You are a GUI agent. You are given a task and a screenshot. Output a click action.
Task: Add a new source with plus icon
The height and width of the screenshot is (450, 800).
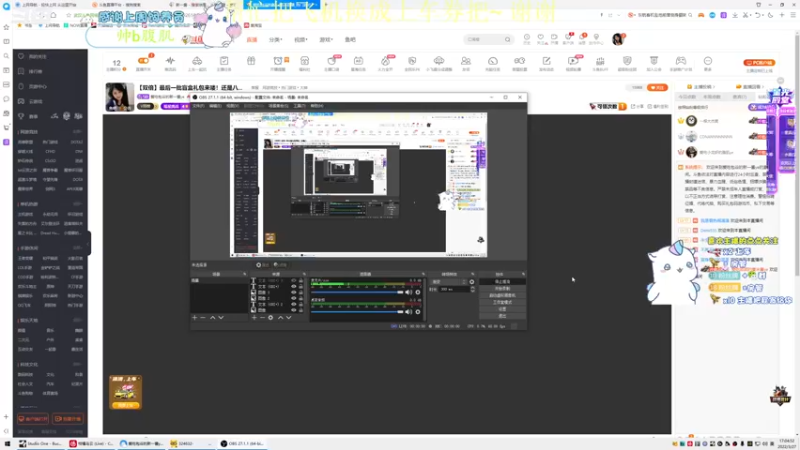tap(254, 318)
